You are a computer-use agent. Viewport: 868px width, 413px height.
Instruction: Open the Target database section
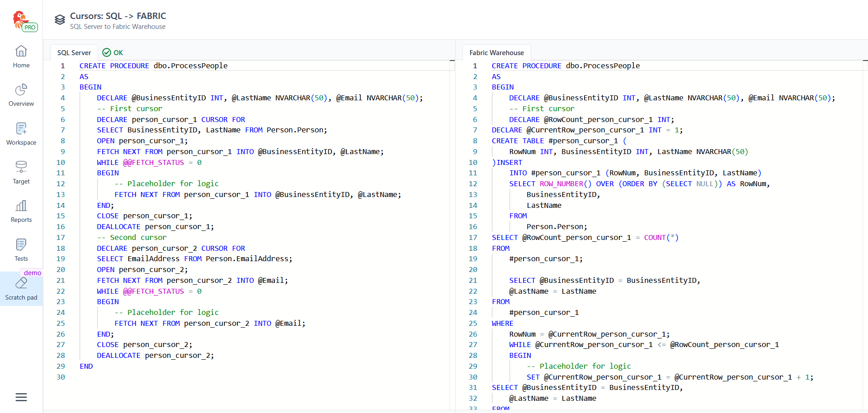coord(21,173)
